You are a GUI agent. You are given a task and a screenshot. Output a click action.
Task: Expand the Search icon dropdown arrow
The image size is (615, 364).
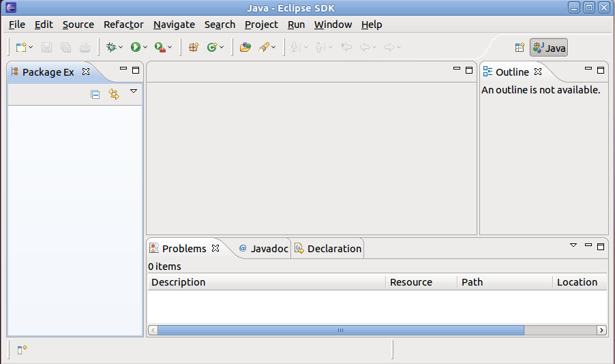tap(273, 48)
